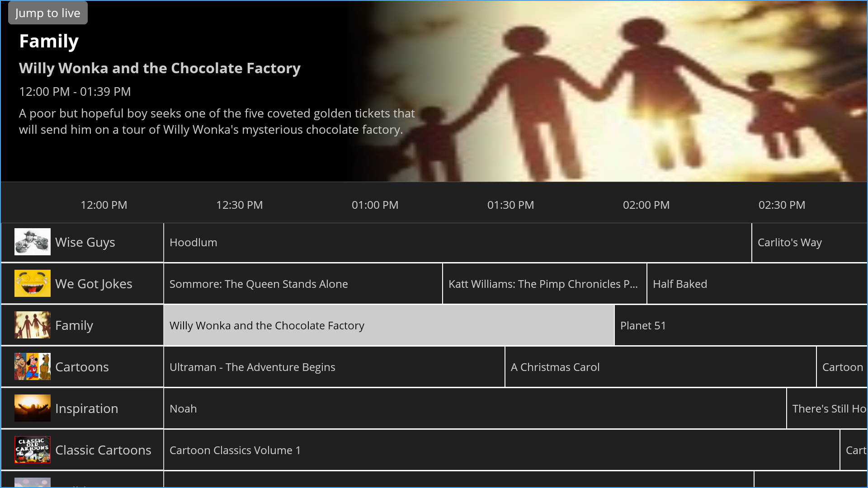
Task: Open the Classic Cartoons channel logo
Action: 32,450
